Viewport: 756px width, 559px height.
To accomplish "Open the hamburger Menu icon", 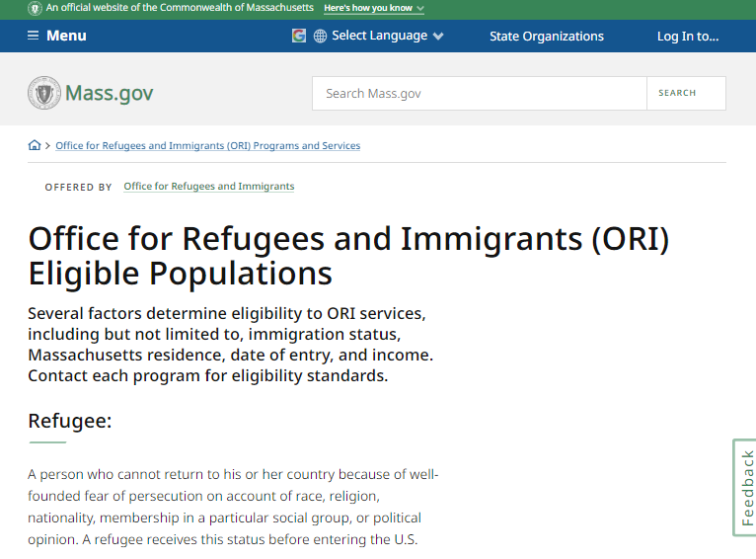I will click(33, 36).
